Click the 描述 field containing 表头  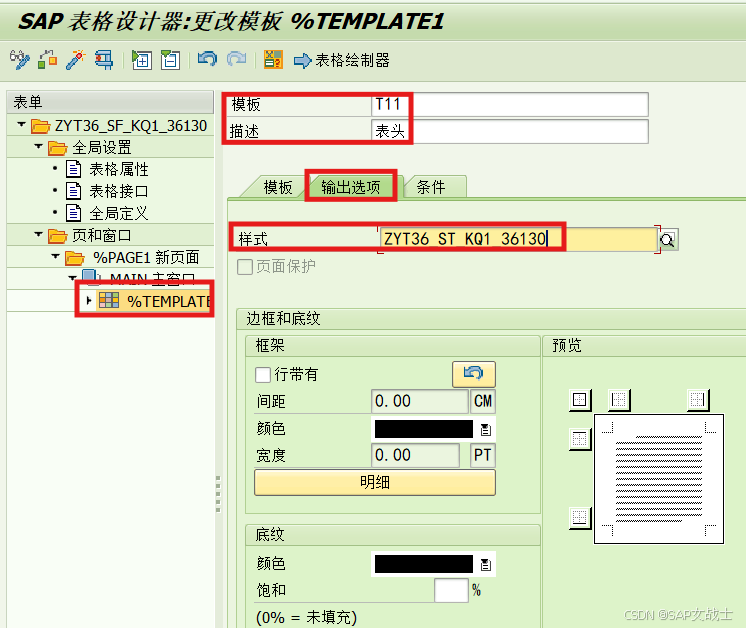pyautogui.click(x=510, y=131)
